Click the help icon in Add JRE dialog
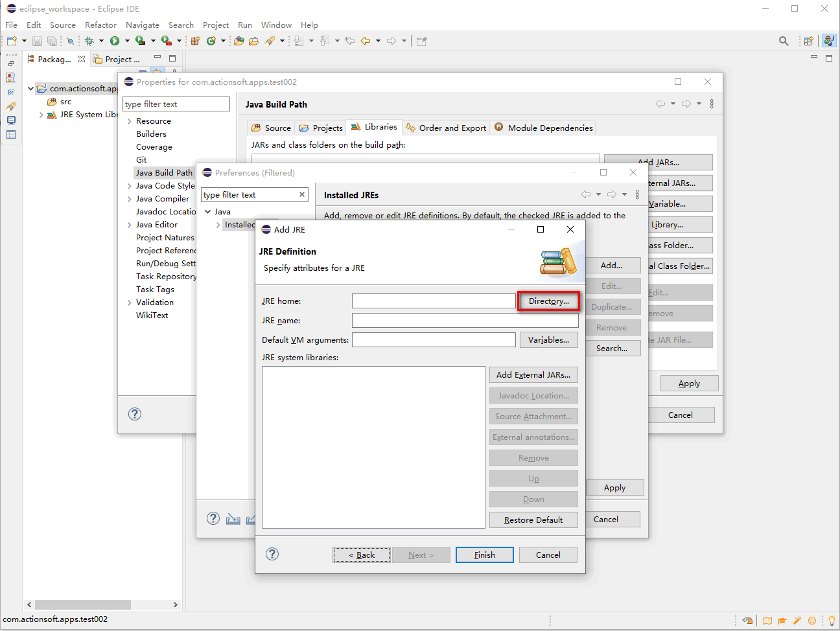 (272, 554)
